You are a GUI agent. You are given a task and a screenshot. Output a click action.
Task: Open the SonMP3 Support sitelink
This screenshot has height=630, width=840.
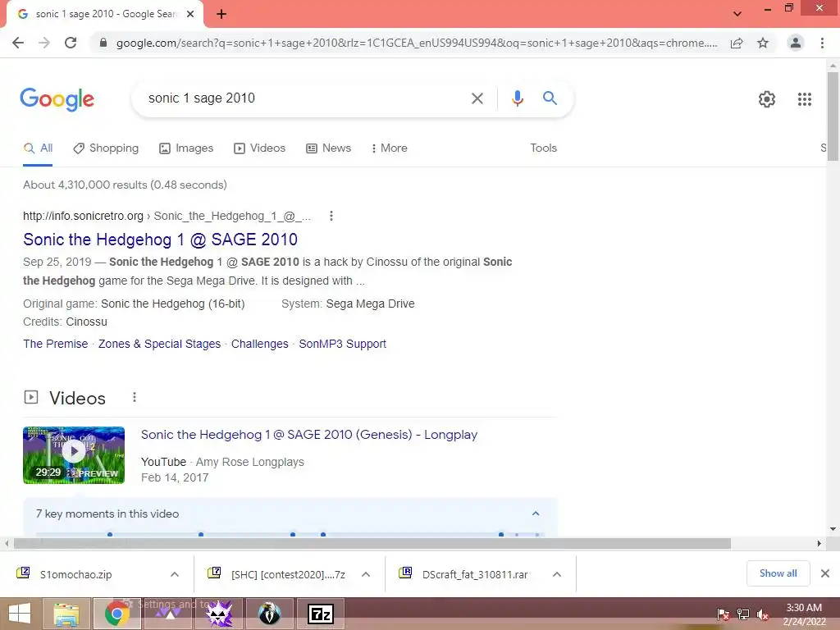(x=342, y=344)
